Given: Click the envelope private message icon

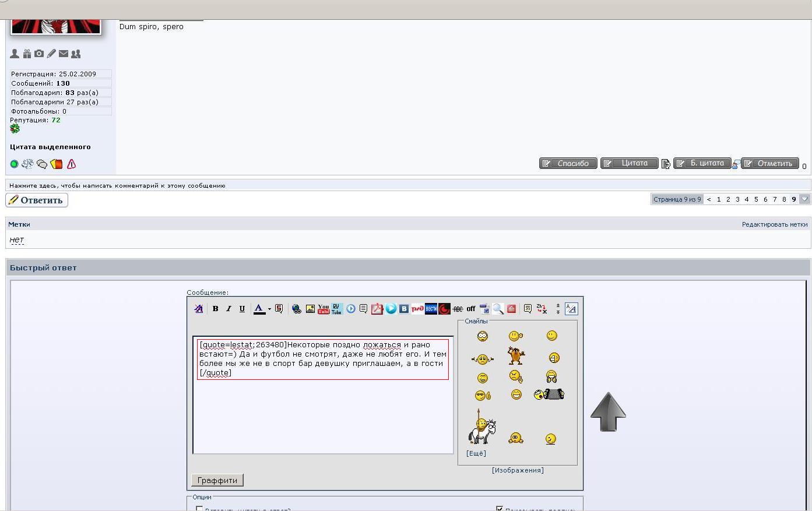Looking at the screenshot, I should 64,54.
